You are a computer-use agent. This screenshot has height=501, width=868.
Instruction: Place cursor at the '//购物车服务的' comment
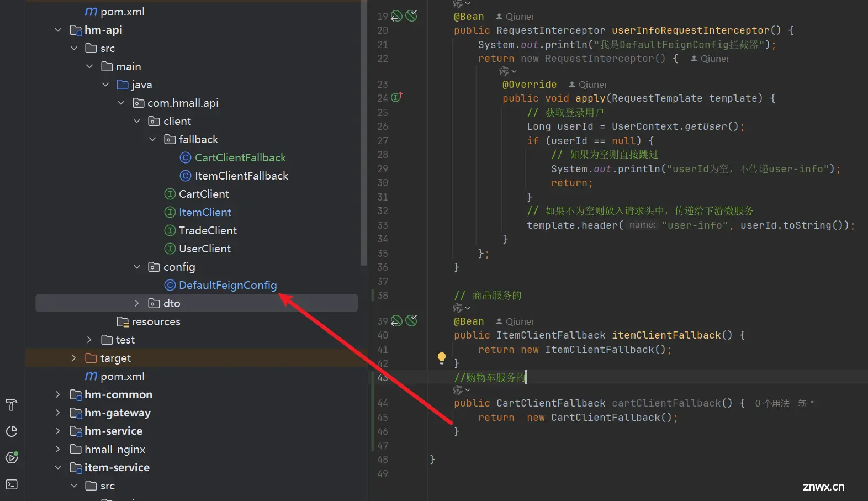pyautogui.click(x=489, y=377)
